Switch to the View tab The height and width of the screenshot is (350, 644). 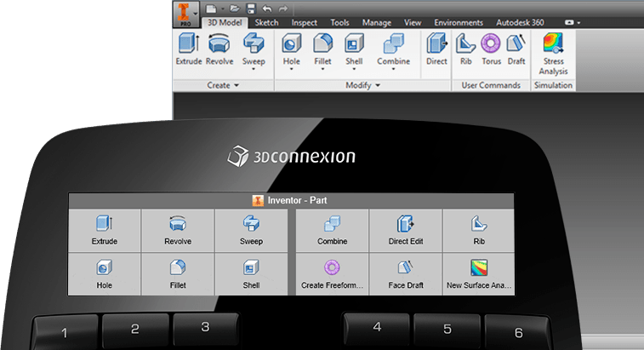(413, 23)
